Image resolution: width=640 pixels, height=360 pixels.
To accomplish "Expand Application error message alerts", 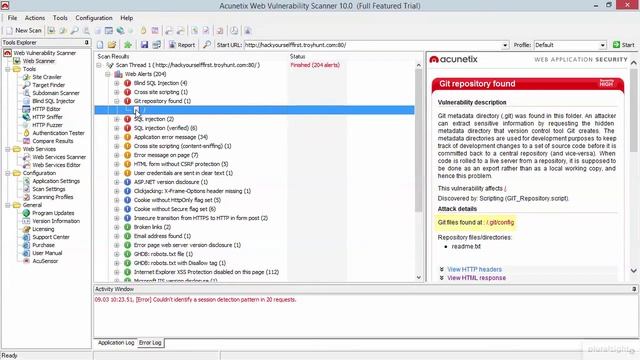I will coord(117,137).
